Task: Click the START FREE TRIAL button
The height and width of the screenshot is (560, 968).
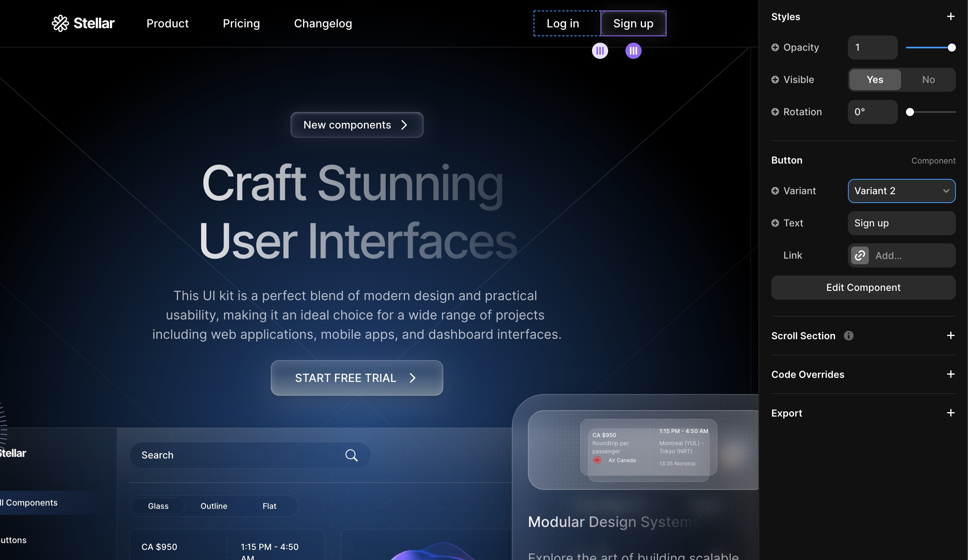Action: [x=357, y=378]
